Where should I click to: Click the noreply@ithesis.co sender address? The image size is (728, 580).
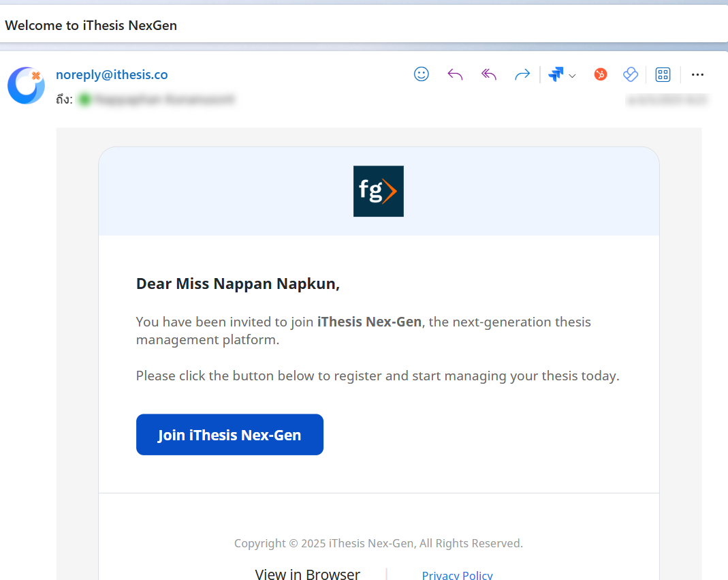click(112, 75)
